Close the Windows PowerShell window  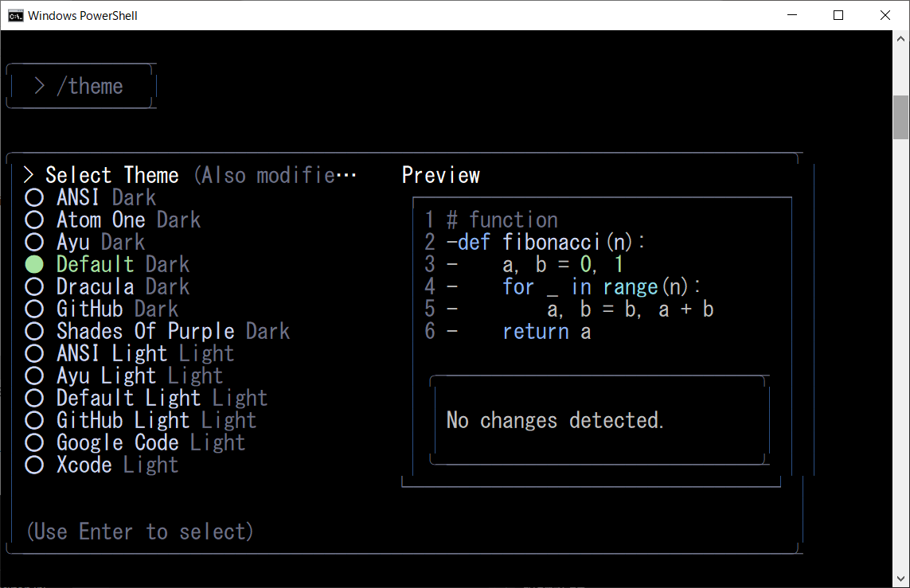885,15
